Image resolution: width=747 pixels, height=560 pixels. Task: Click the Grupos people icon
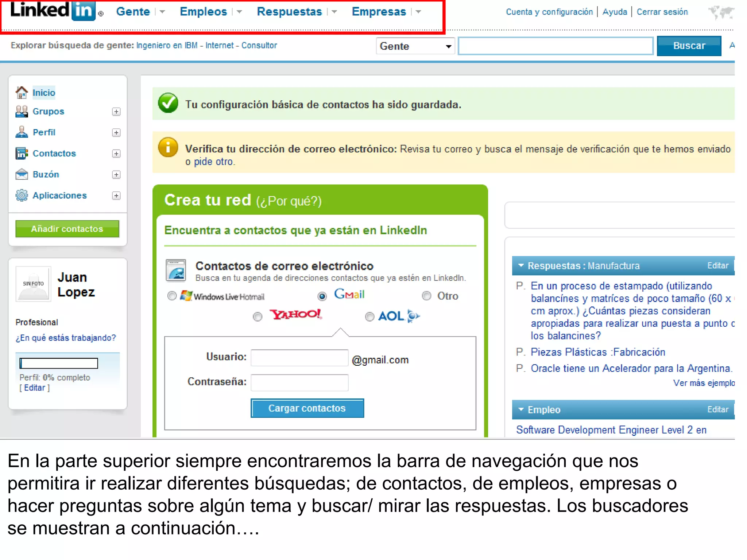click(x=22, y=111)
